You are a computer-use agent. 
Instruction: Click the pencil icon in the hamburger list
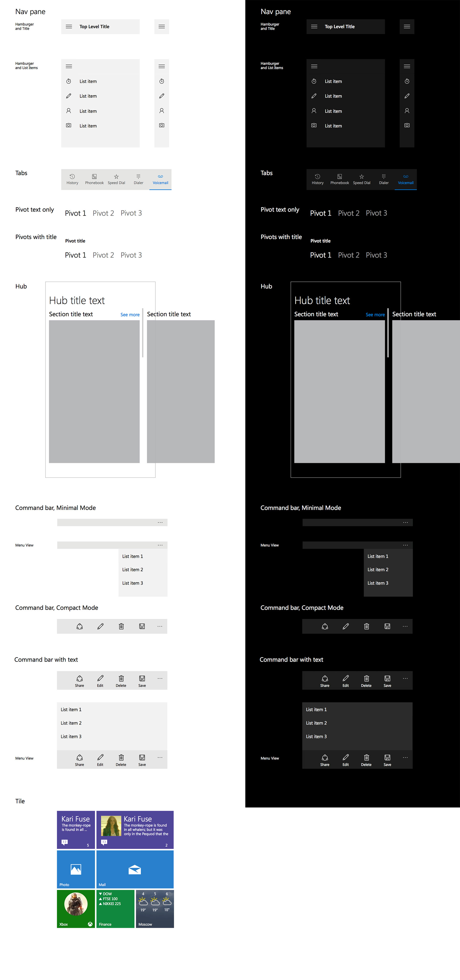[x=69, y=96]
